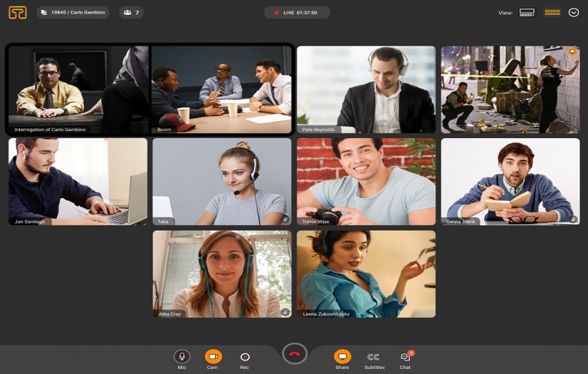Click the orange chat badge on crime scene tile

coord(572,51)
